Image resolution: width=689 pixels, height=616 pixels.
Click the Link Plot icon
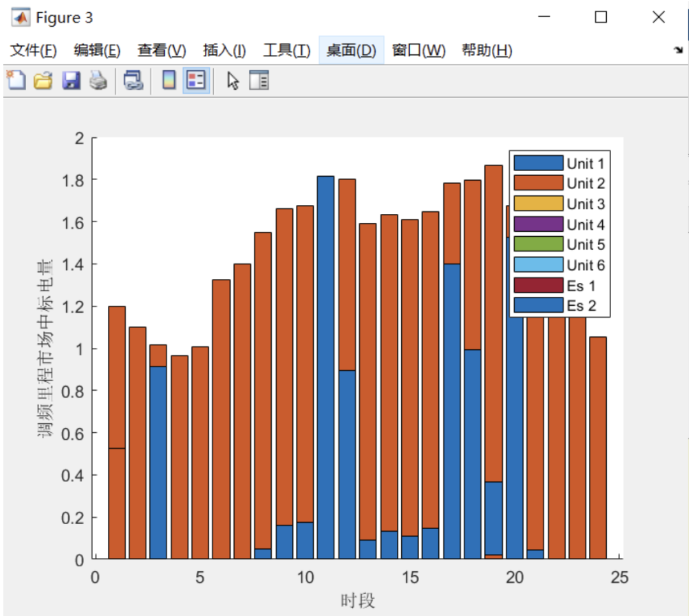click(x=133, y=81)
